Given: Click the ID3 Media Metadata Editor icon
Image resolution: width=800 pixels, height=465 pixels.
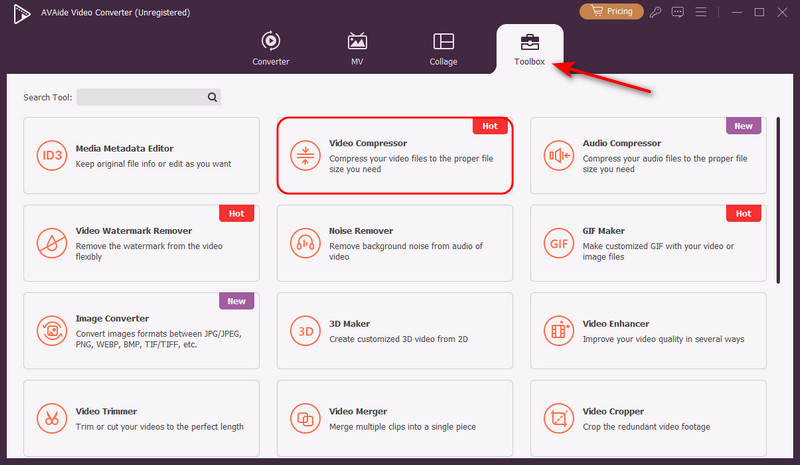Looking at the screenshot, I should (52, 155).
